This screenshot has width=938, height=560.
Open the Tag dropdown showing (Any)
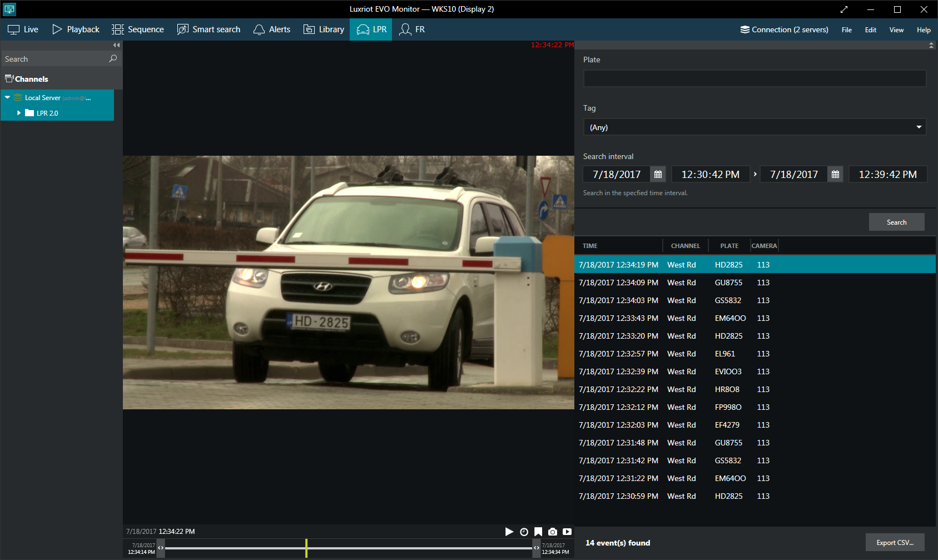pyautogui.click(x=755, y=127)
